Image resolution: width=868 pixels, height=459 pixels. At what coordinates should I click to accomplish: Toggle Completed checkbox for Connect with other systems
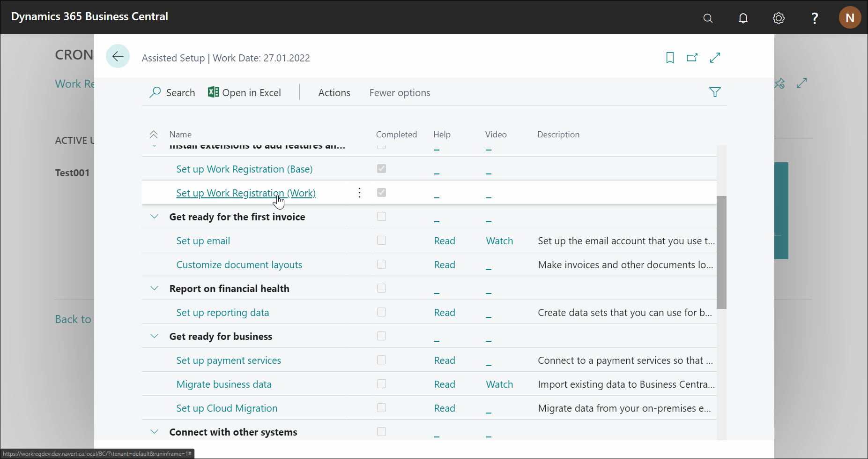click(381, 431)
